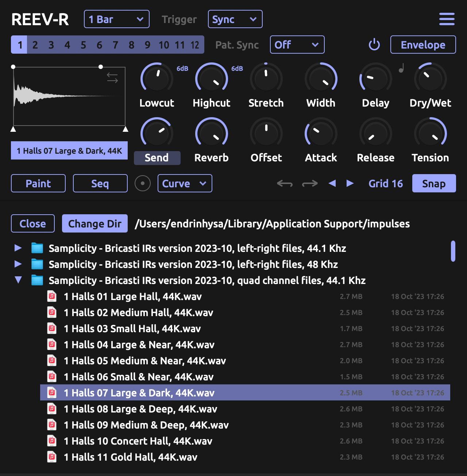This screenshot has height=476, width=467.
Task: Click the REEV-R logo
Action: tap(40, 19)
